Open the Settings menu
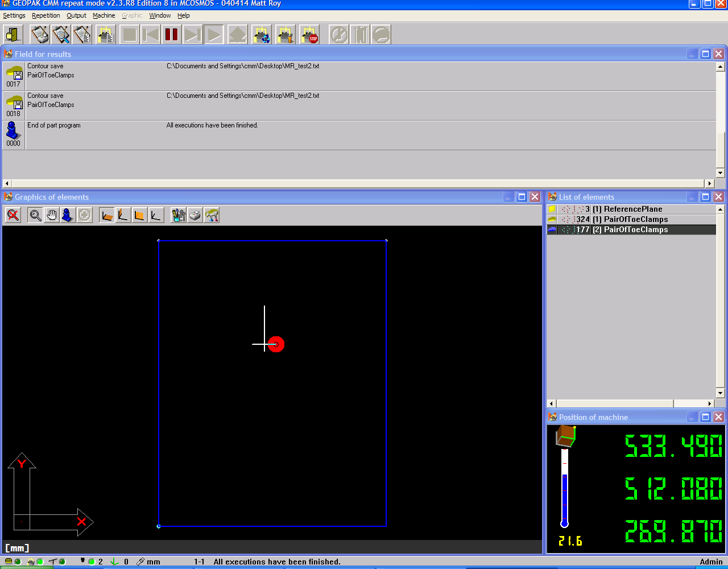This screenshot has height=569, width=728. tap(14, 15)
